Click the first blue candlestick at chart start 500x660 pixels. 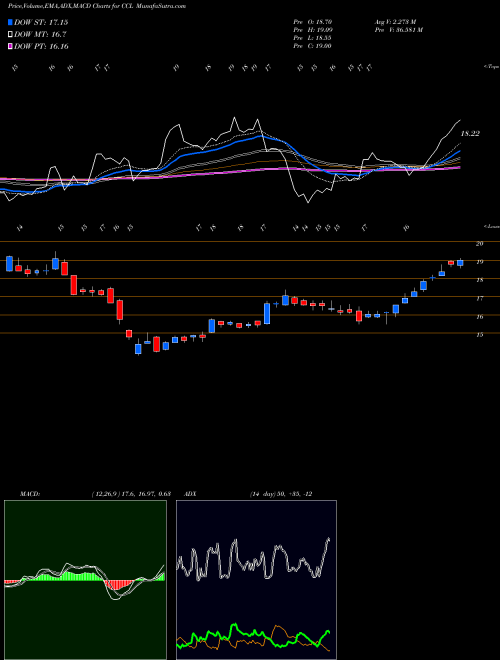point(9,263)
